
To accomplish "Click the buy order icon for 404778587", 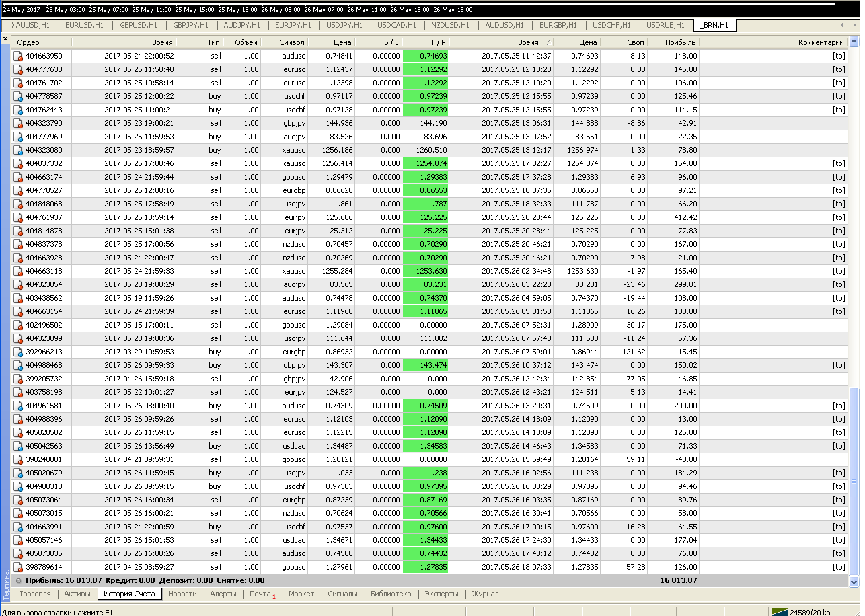I will point(18,96).
